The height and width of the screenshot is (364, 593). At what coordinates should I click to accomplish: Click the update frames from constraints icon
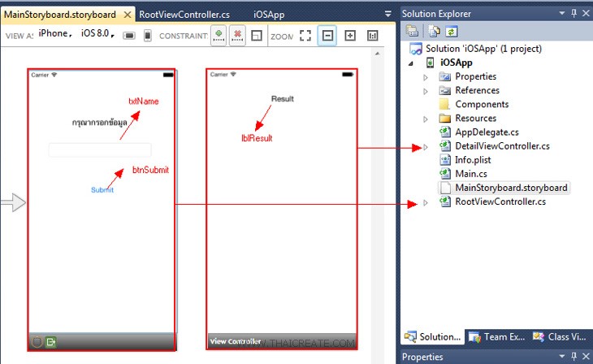[x=256, y=36]
